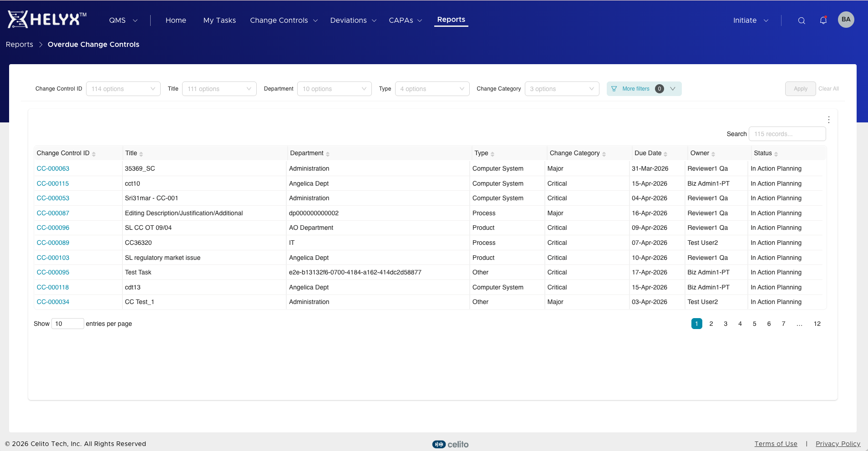Go to page 7 of results
Image resolution: width=868 pixels, height=451 pixels.
pyautogui.click(x=783, y=324)
